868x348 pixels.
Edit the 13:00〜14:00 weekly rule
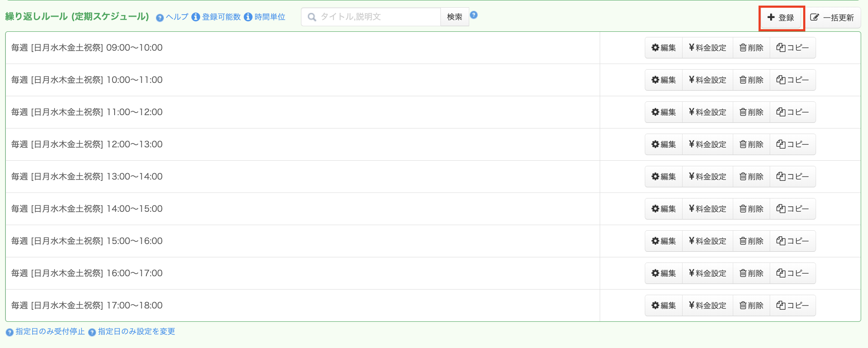click(x=664, y=177)
